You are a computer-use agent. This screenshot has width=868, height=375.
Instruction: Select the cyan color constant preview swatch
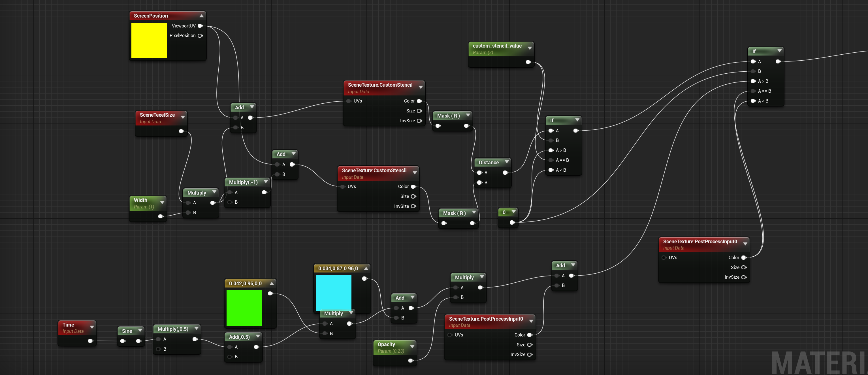point(333,293)
